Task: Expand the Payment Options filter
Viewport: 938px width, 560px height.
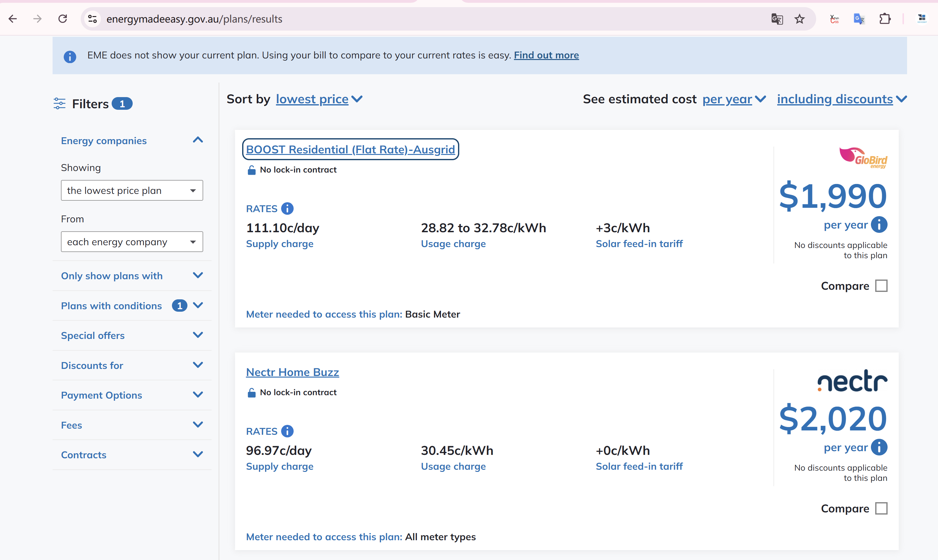Action: (198, 395)
